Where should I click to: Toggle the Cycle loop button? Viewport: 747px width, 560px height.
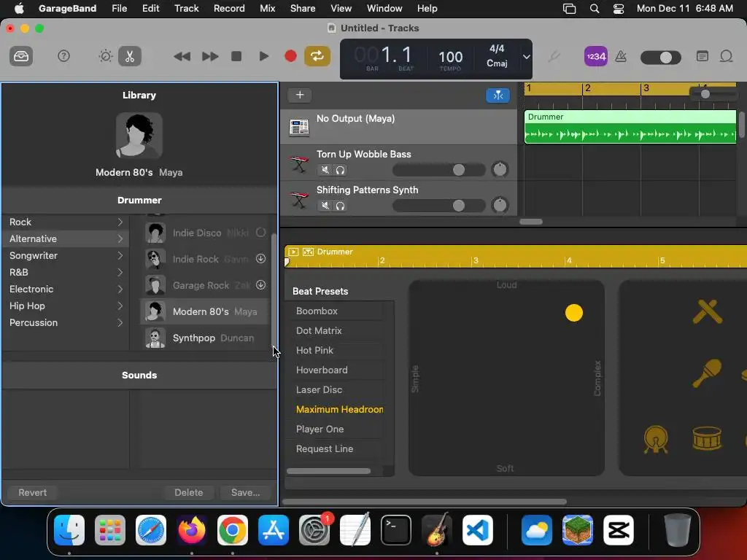coord(317,56)
